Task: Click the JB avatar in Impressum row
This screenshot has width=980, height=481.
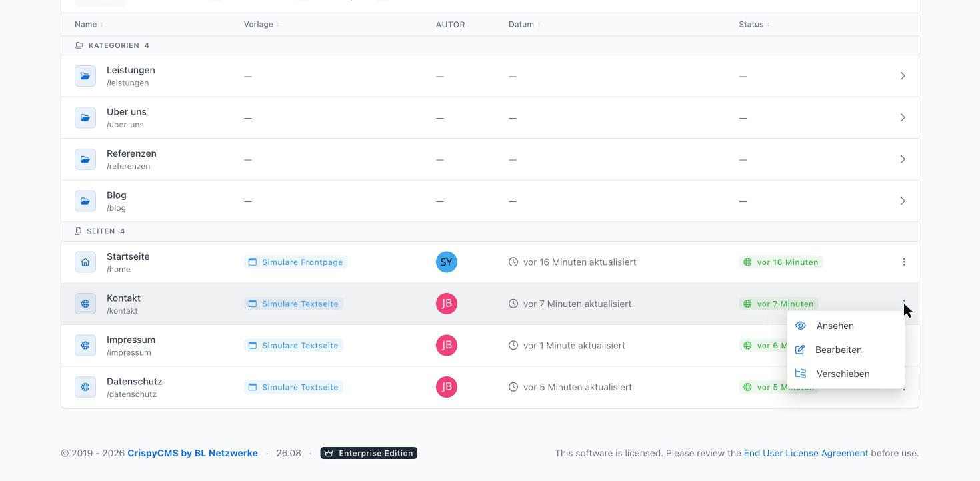Action: pyautogui.click(x=447, y=346)
